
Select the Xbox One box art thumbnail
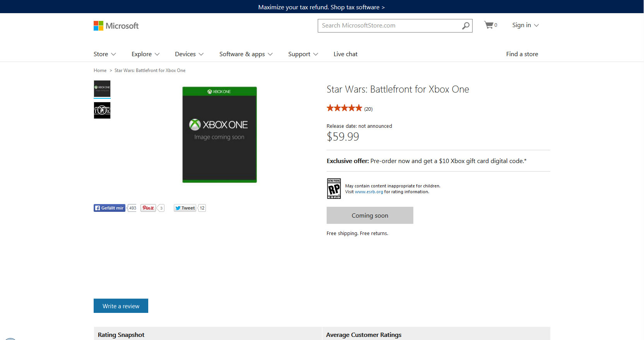coord(102,89)
